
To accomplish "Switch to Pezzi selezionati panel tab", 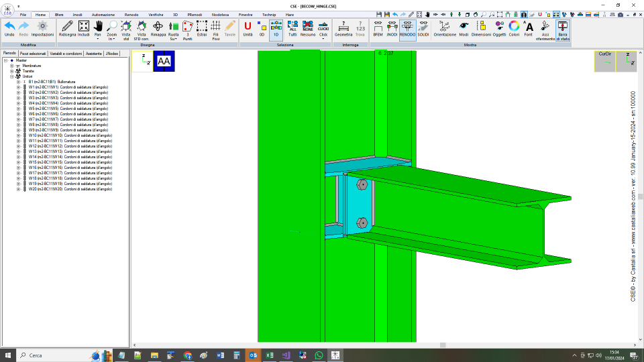I will tap(33, 54).
